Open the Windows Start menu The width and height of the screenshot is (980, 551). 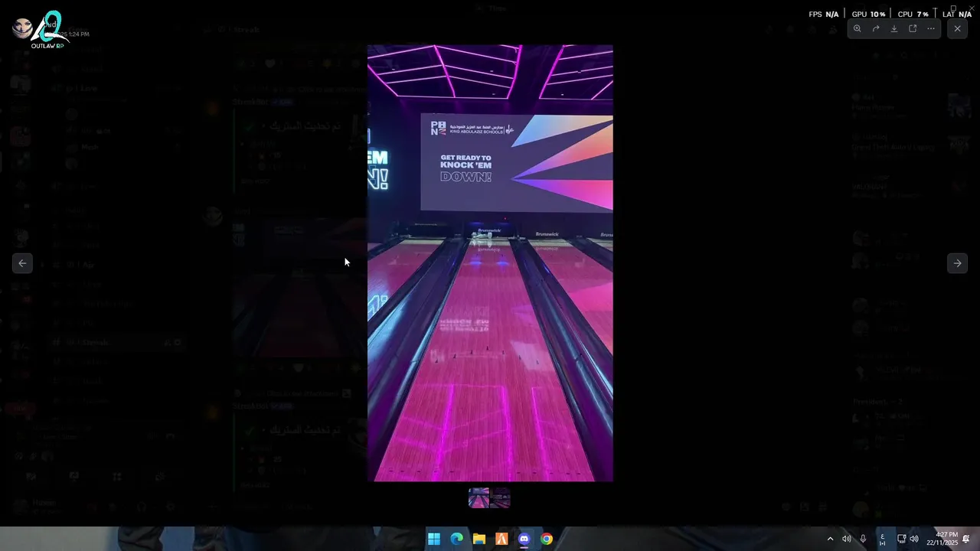tap(434, 539)
